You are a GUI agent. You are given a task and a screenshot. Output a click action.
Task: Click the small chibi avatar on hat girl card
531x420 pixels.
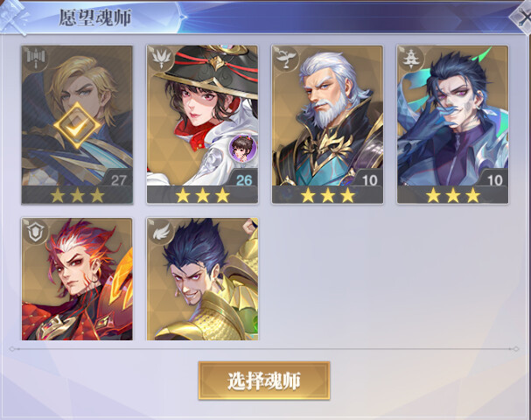[x=242, y=147]
